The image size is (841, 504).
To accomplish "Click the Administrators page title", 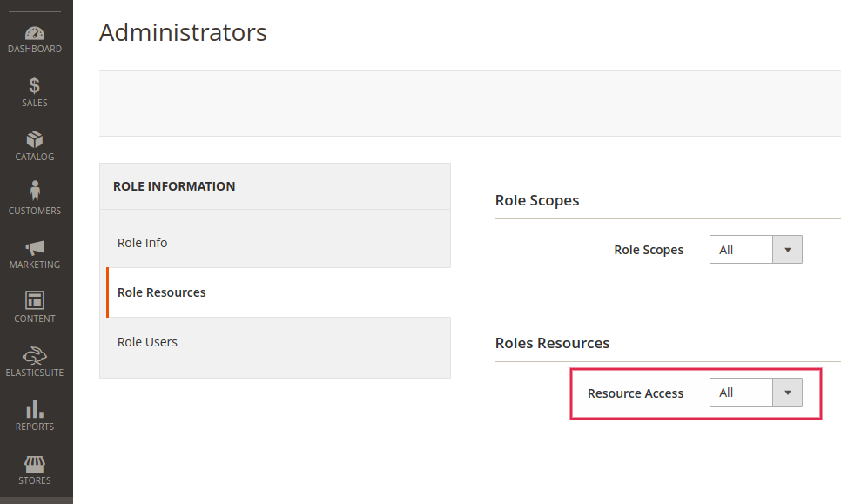I will (x=183, y=32).
